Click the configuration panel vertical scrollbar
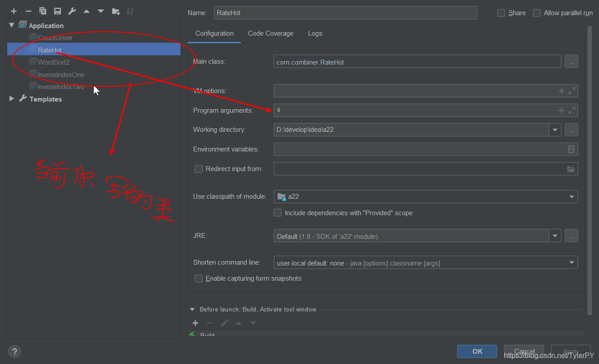 click(x=590, y=169)
